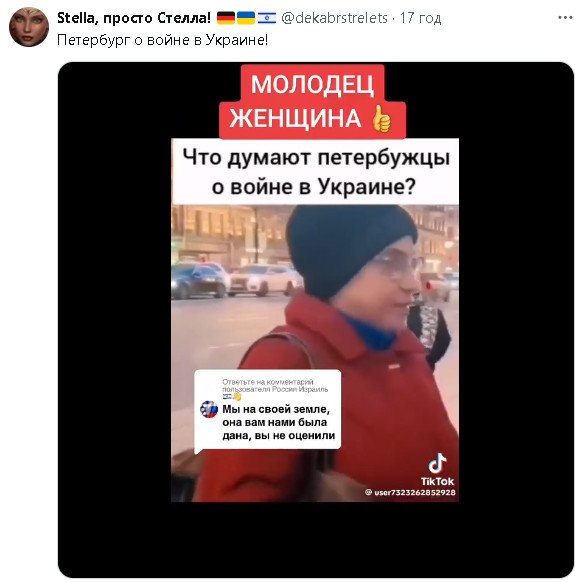Click the TikTok logo watermark
Screen dimensions: 582x582
click(437, 470)
